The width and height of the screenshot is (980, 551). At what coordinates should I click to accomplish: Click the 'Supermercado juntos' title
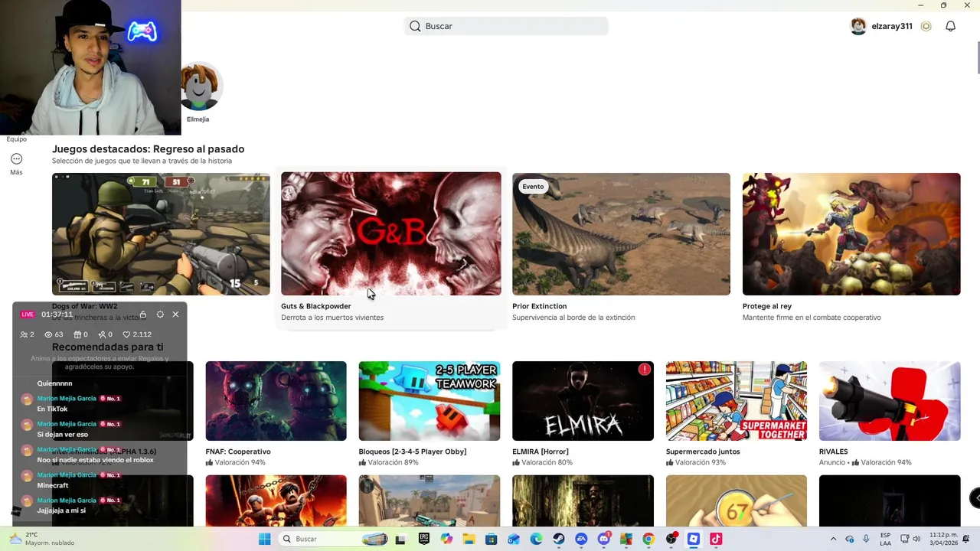point(703,452)
